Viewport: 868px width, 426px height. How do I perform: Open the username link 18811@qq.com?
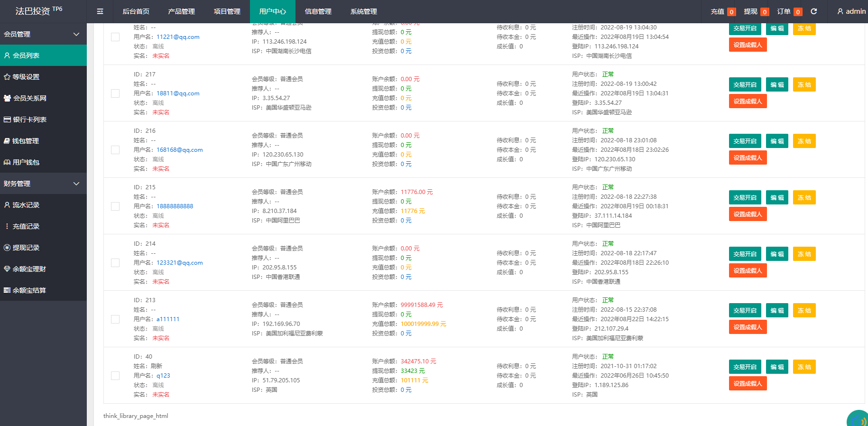pyautogui.click(x=178, y=93)
